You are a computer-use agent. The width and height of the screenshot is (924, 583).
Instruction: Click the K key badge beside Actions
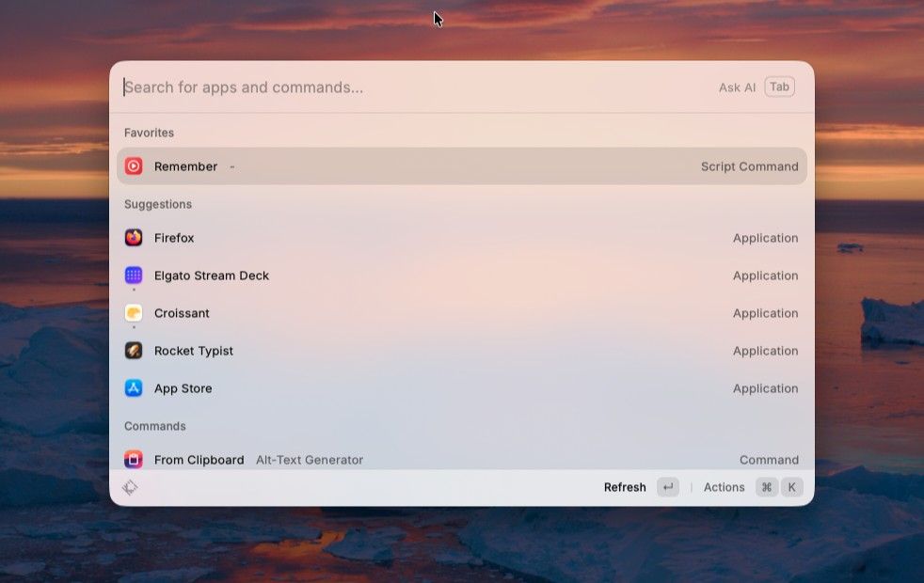[x=792, y=487]
